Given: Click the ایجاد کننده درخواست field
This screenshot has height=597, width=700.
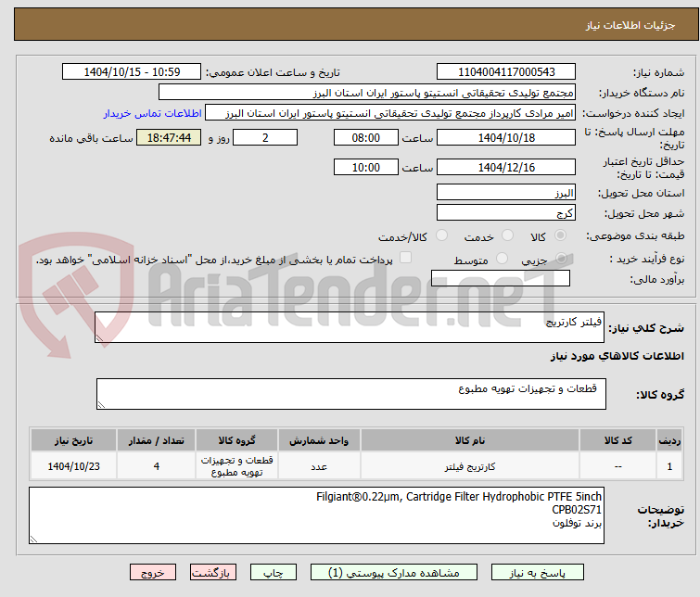Looking at the screenshot, I should coord(390,113).
